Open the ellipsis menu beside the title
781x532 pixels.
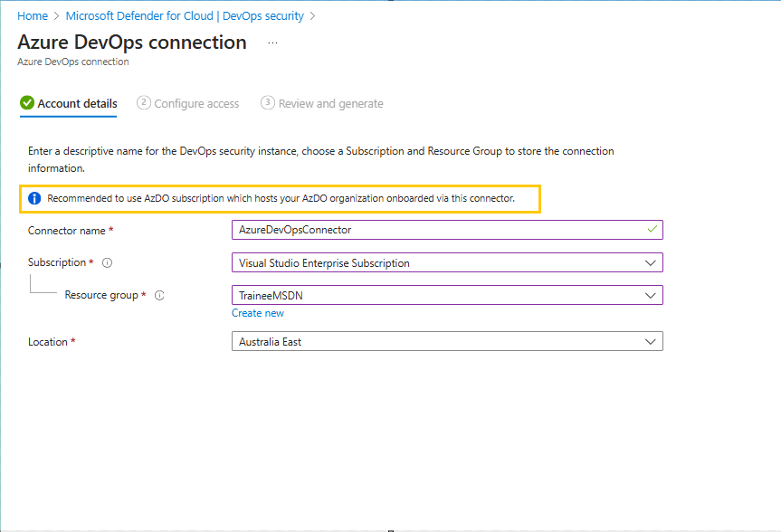point(272,43)
